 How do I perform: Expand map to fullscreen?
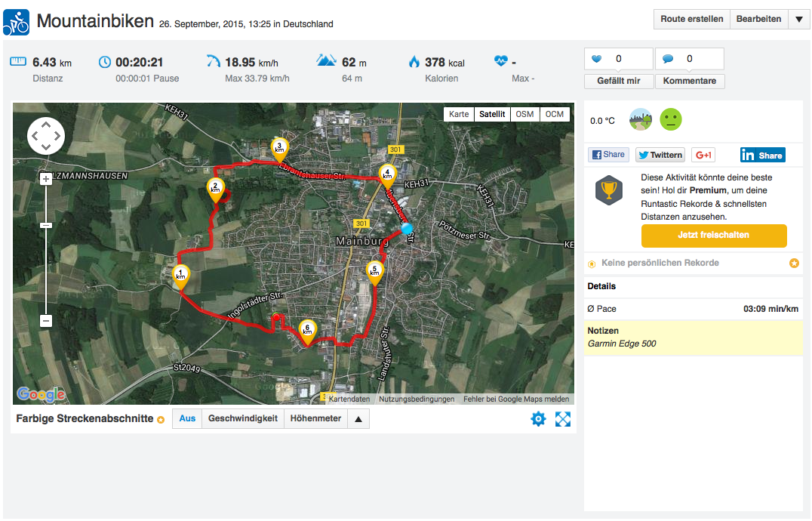pyautogui.click(x=563, y=419)
